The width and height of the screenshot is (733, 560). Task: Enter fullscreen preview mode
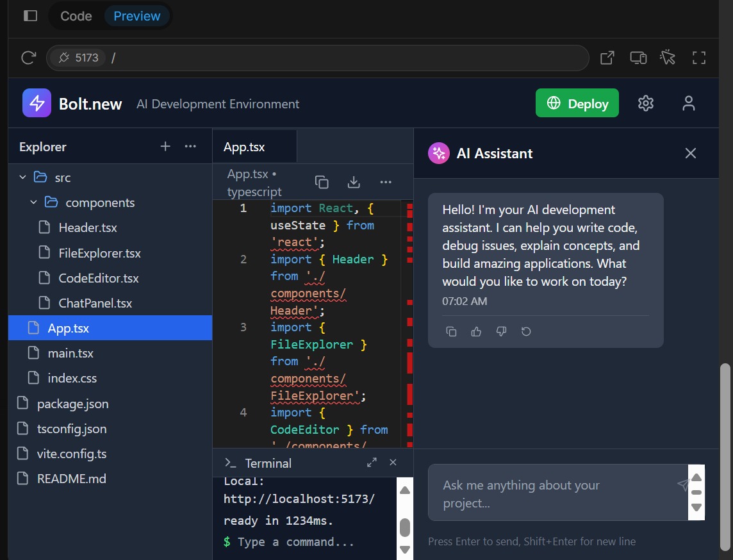pyautogui.click(x=699, y=58)
